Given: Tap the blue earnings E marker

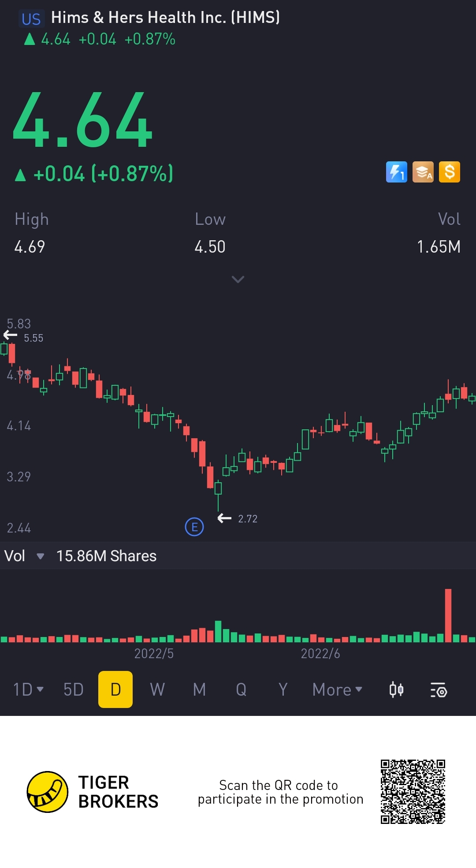Looking at the screenshot, I should tap(194, 527).
